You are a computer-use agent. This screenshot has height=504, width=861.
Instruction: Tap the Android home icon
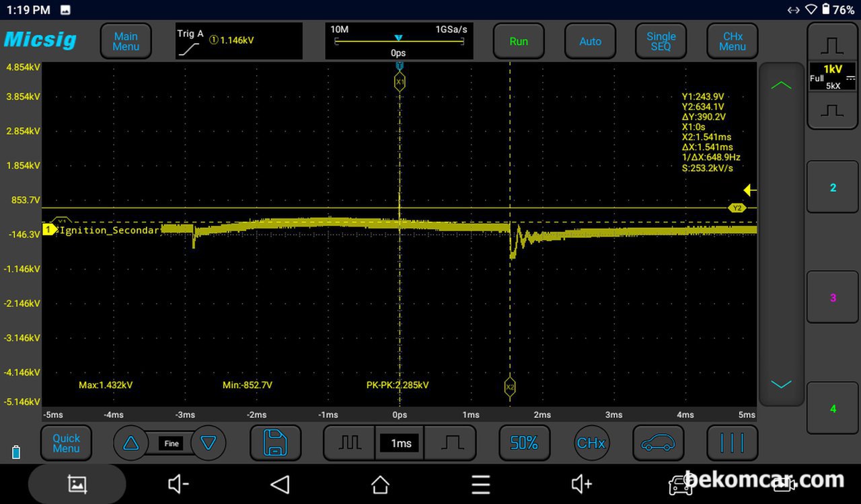(380, 485)
